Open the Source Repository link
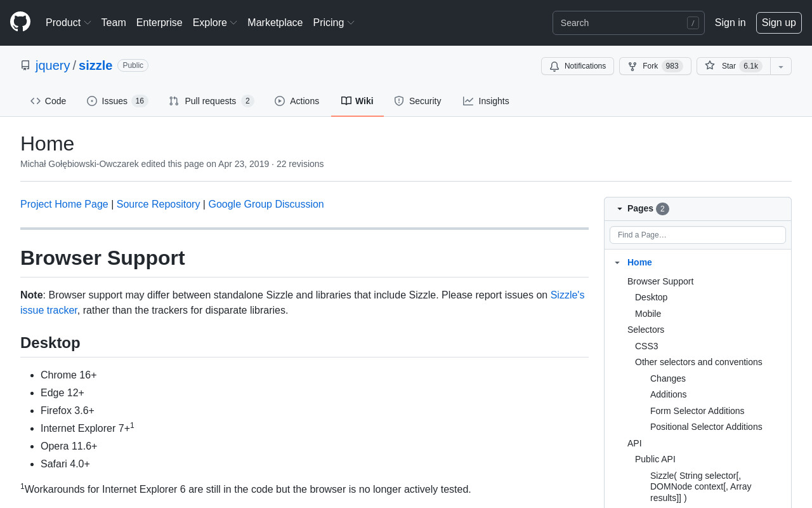Viewport: 812px width, 508px height. click(158, 204)
